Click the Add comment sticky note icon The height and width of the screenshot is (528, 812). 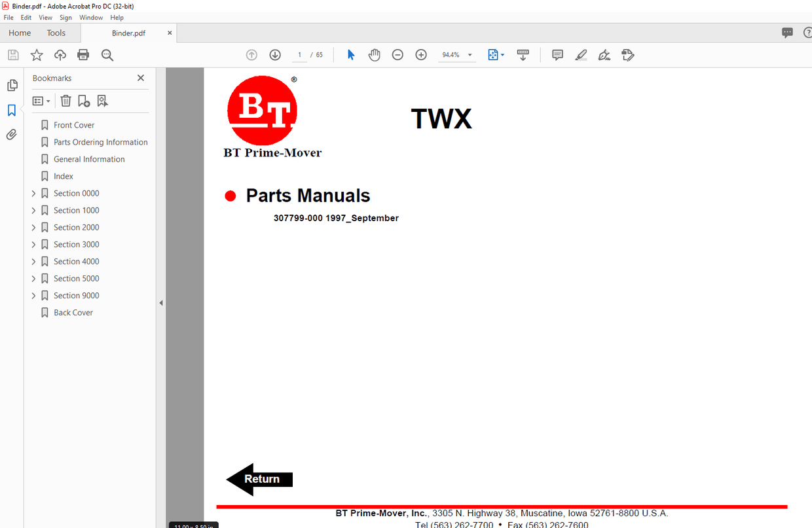coord(557,55)
